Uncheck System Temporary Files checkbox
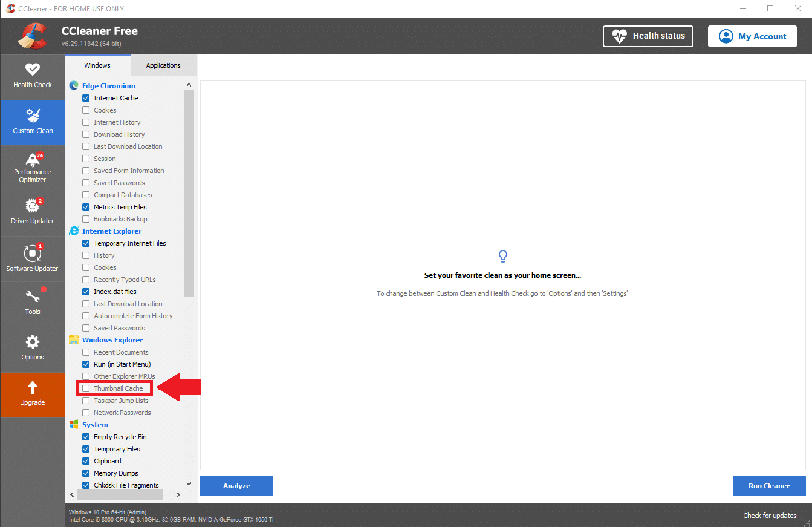Viewport: 812px width, 527px height. (x=86, y=449)
